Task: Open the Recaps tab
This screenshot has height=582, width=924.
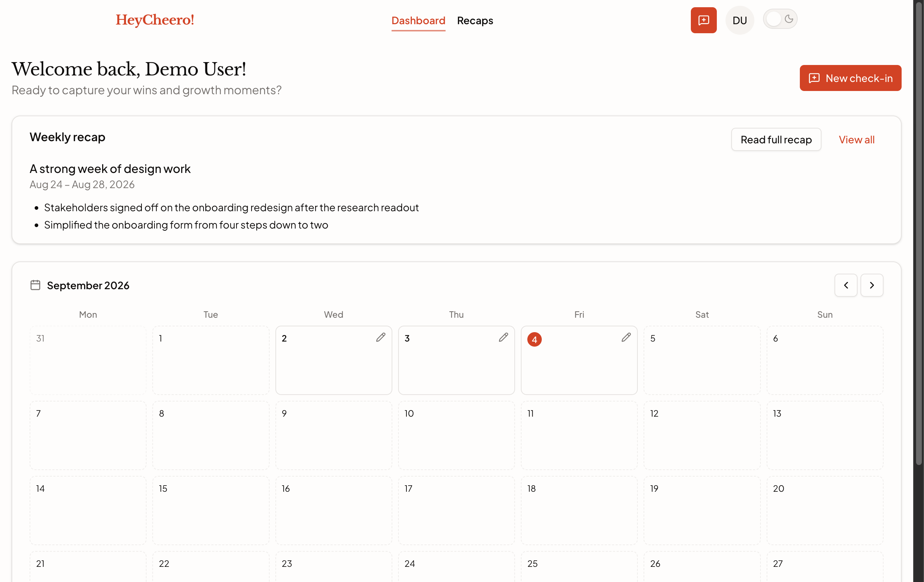Action: click(475, 21)
